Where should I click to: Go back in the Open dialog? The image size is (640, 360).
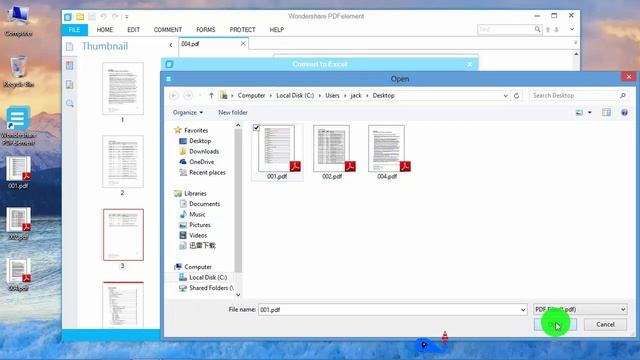[173, 96]
